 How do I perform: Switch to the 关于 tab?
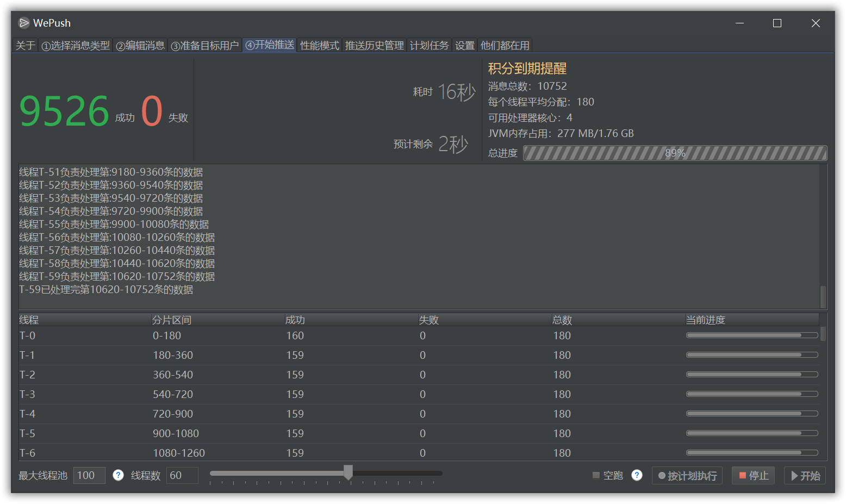coord(25,45)
